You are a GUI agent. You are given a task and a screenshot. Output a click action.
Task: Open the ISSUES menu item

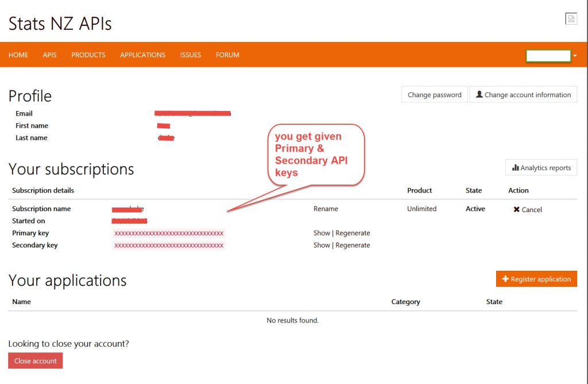190,55
